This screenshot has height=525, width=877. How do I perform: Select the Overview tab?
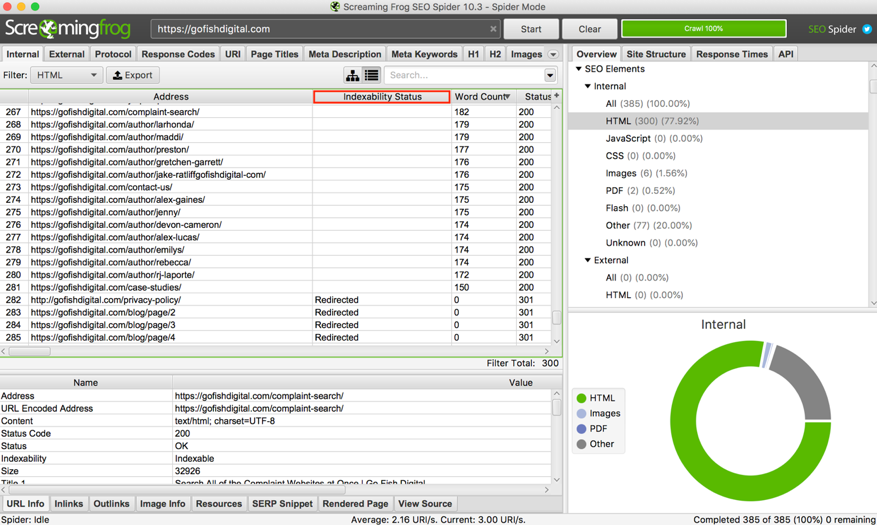pyautogui.click(x=596, y=54)
